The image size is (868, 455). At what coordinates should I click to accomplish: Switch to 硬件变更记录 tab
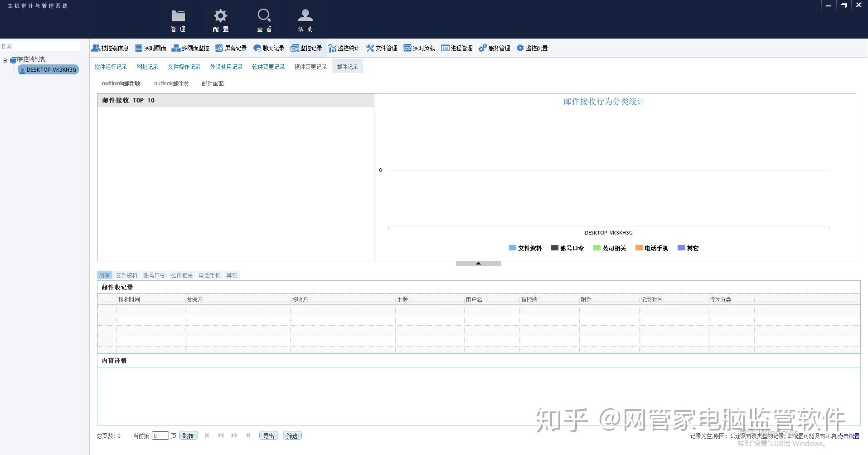click(x=310, y=67)
